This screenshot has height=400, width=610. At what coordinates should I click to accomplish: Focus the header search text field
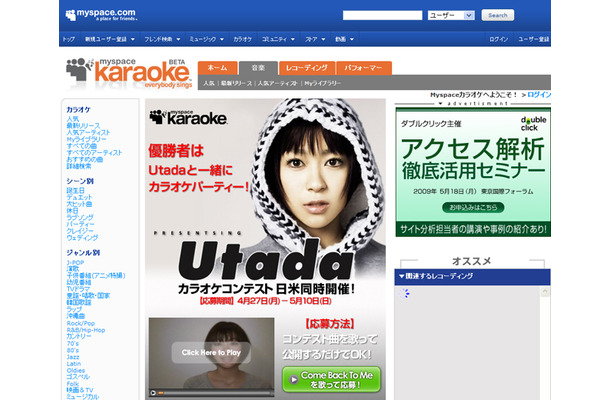382,15
